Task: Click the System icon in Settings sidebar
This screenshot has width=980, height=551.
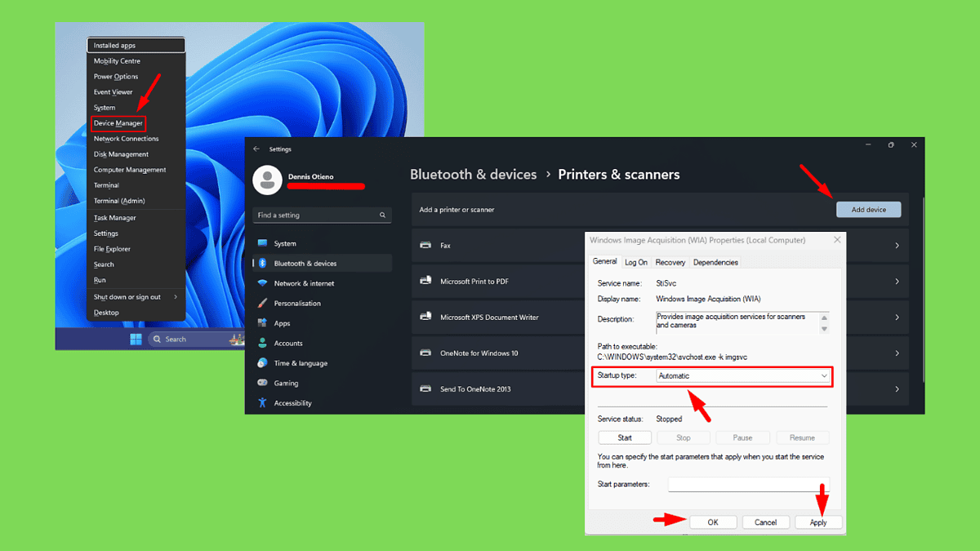Action: 262,243
